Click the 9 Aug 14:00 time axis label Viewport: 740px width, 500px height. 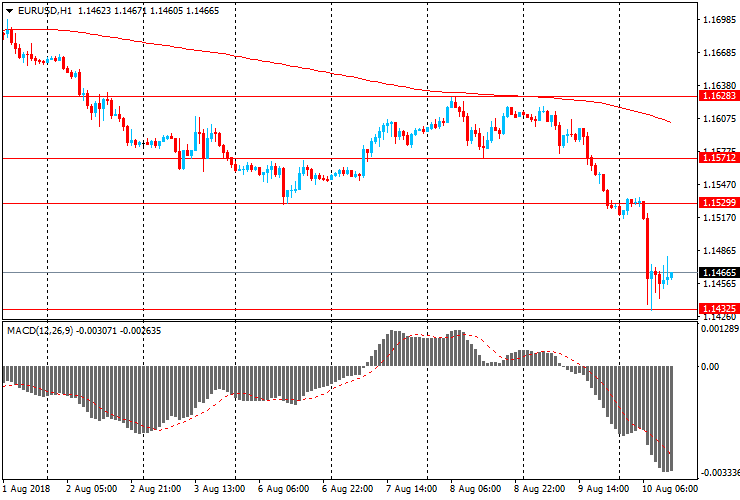tap(604, 489)
